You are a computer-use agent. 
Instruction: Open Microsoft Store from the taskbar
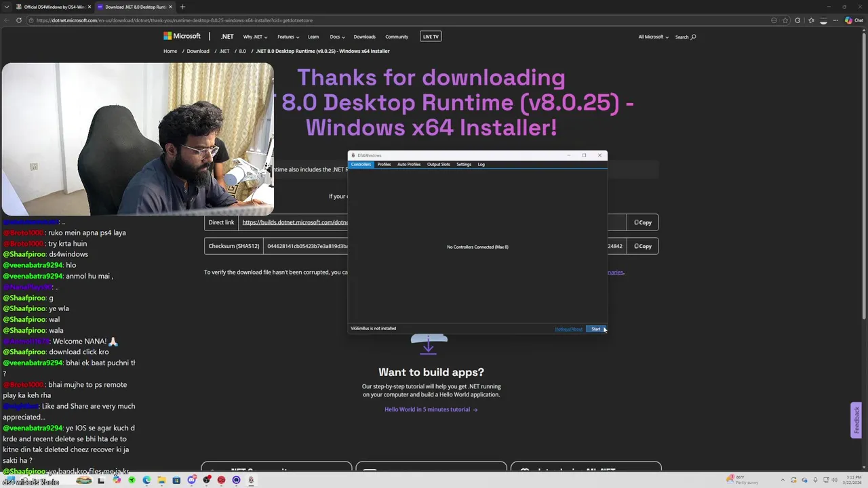click(176, 480)
